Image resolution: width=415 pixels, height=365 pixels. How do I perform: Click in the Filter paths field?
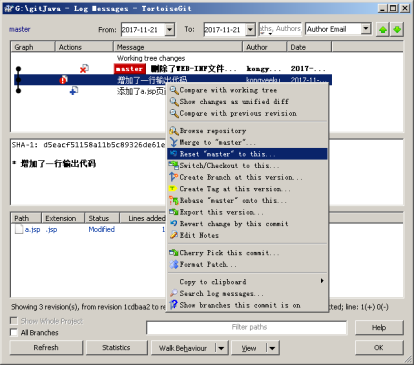[x=246, y=327]
